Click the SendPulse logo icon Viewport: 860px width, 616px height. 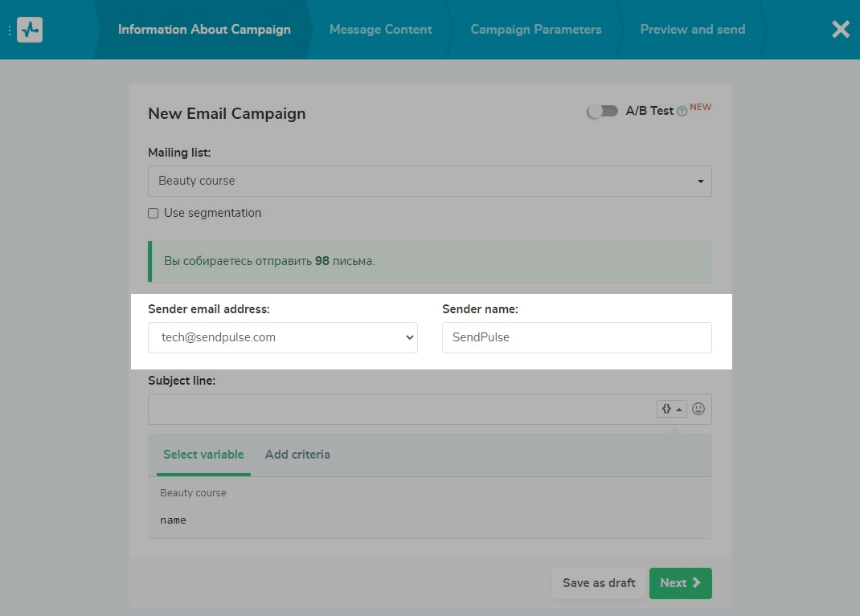pyautogui.click(x=30, y=30)
